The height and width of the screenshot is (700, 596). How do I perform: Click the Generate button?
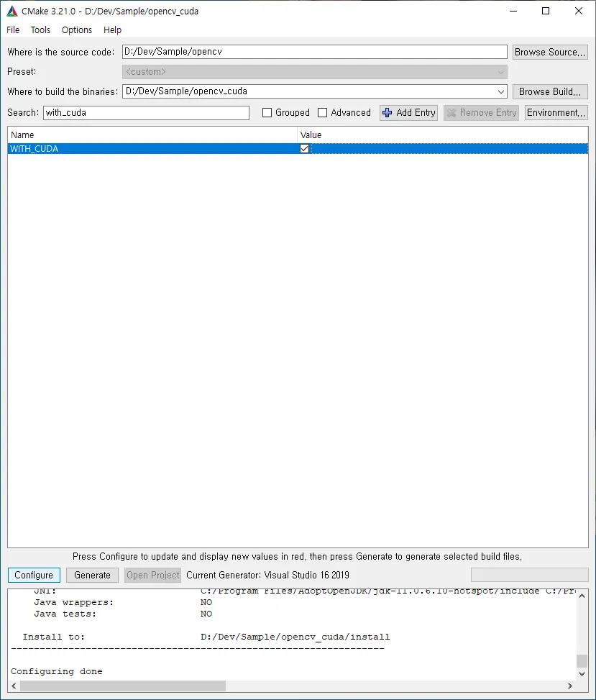(92, 575)
